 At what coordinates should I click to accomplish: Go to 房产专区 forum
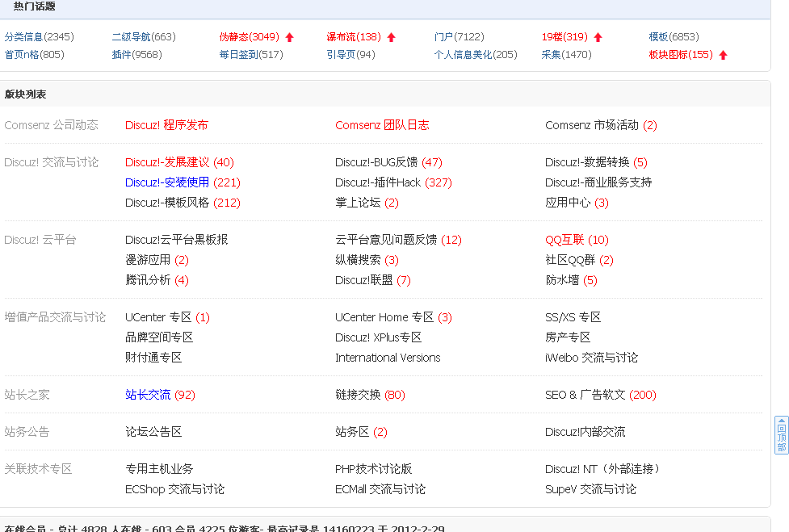point(568,337)
